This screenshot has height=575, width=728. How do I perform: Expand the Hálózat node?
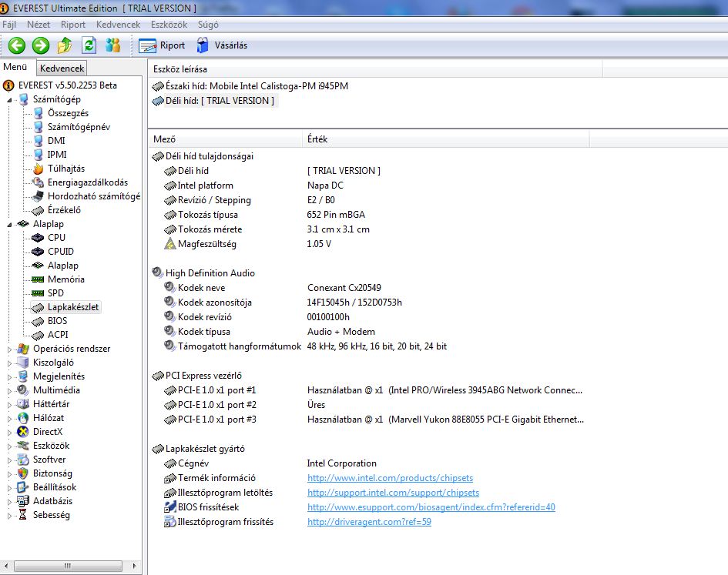coord(9,419)
